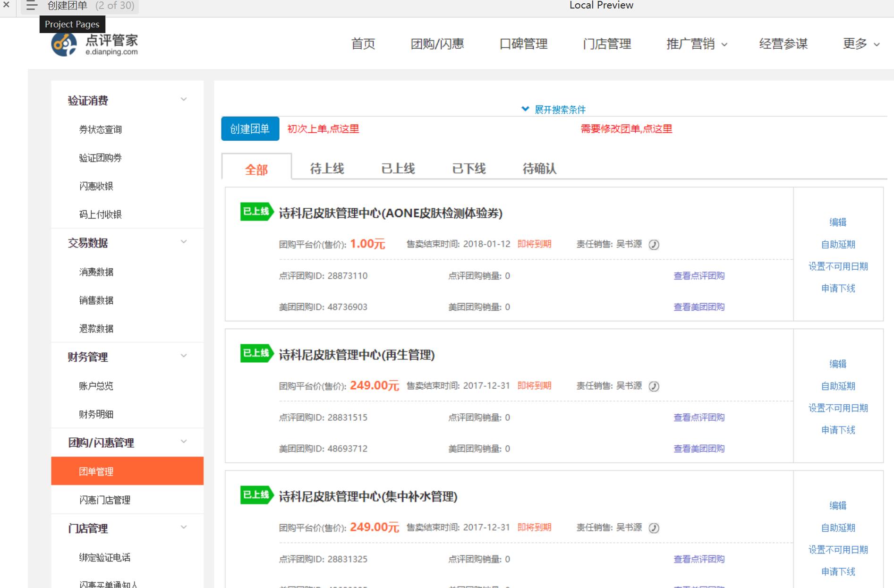Image resolution: width=894 pixels, height=588 pixels.
Task: Click price 1.00元 of AONE deal
Action: pyautogui.click(x=367, y=244)
